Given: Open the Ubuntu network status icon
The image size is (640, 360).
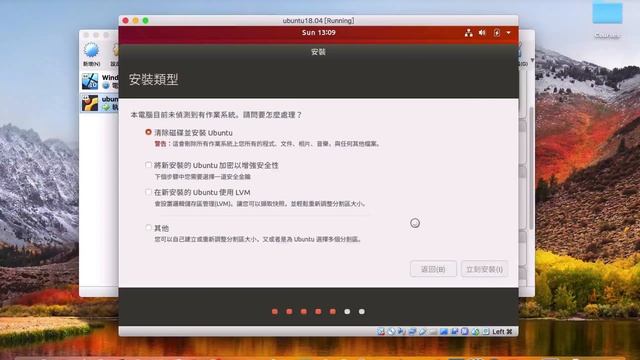Looking at the screenshot, I should pos(469,33).
